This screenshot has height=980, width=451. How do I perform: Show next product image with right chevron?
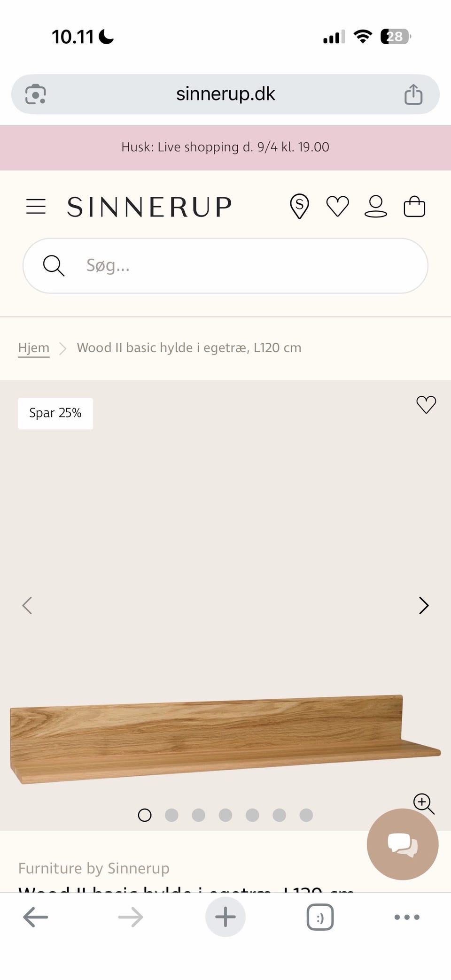[424, 606]
